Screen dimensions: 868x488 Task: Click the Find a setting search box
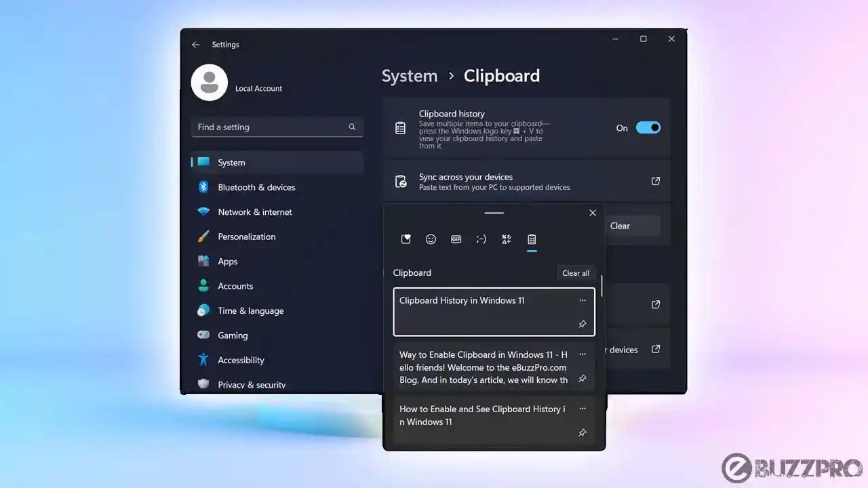[x=277, y=127]
